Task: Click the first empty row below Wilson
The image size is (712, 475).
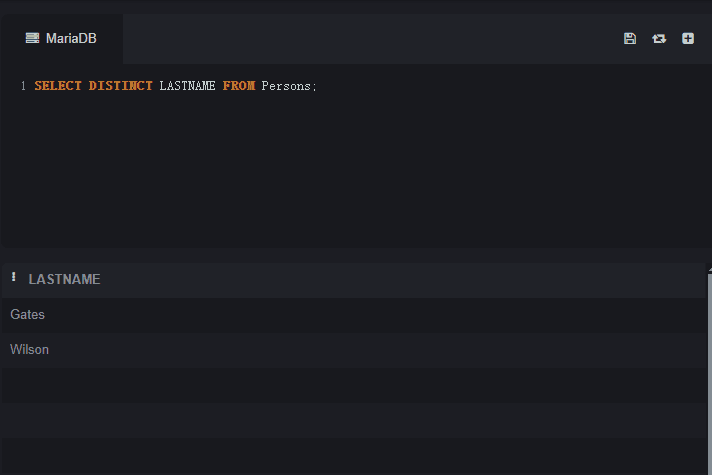Action: point(354,385)
